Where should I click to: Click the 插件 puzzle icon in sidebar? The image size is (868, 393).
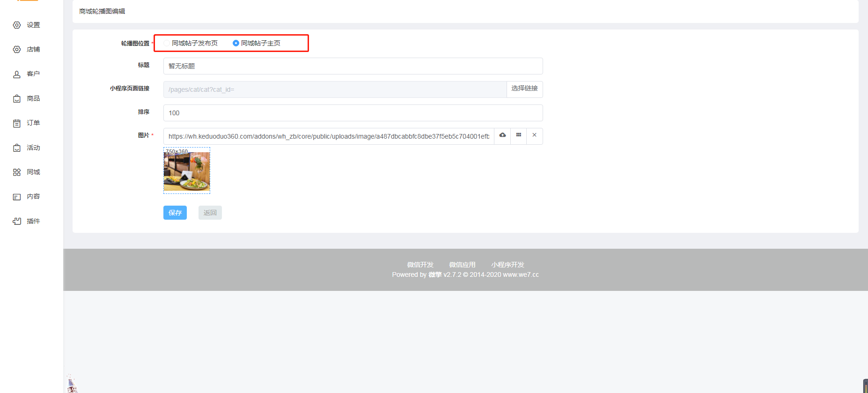click(17, 221)
